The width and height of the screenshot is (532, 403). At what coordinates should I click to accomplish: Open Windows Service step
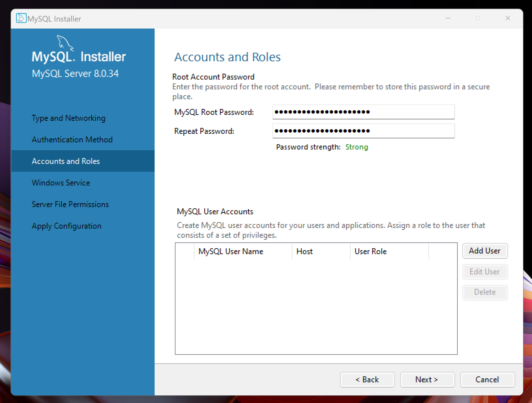pyautogui.click(x=61, y=183)
